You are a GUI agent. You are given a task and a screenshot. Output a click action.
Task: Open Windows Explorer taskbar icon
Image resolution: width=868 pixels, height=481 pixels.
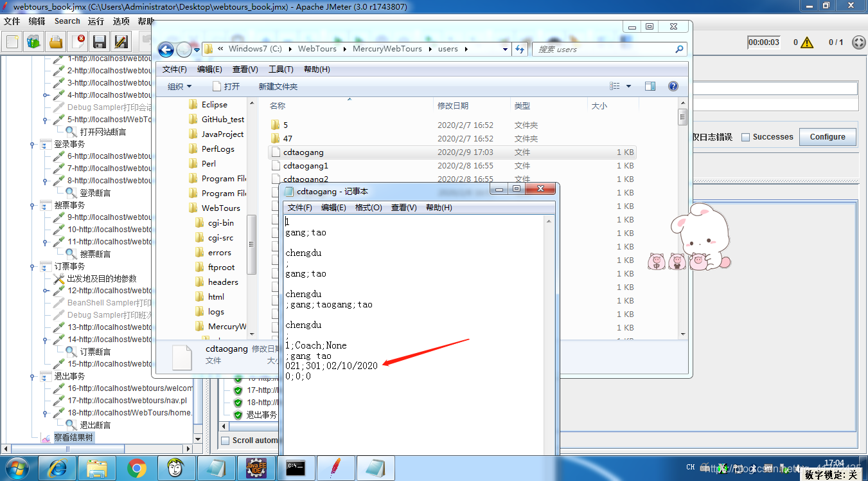[98, 468]
